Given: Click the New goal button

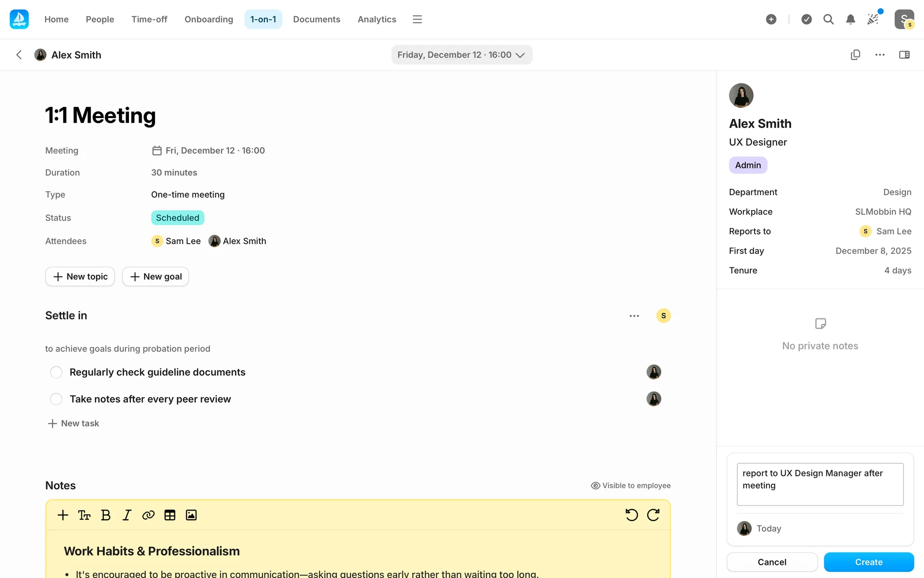Looking at the screenshot, I should click(155, 276).
